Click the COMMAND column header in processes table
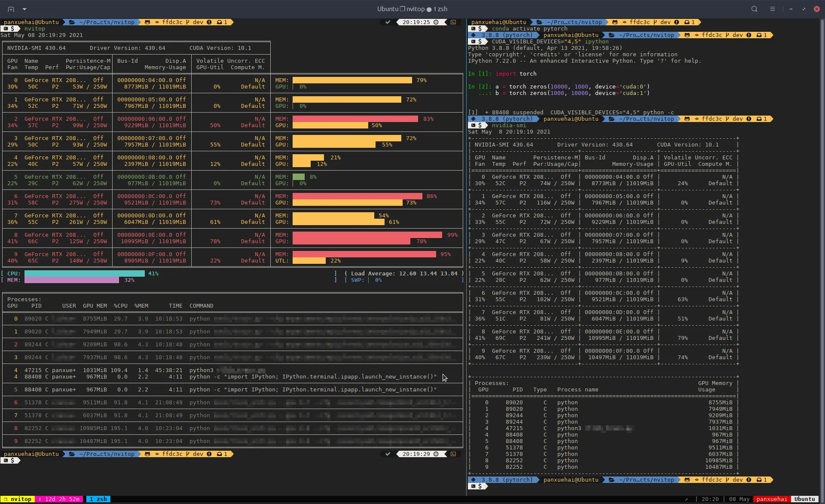The image size is (825, 504). pos(201,306)
